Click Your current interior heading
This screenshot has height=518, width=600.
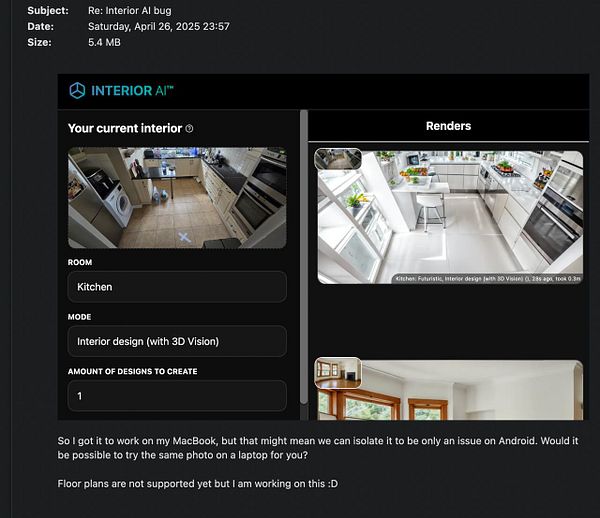tap(125, 129)
